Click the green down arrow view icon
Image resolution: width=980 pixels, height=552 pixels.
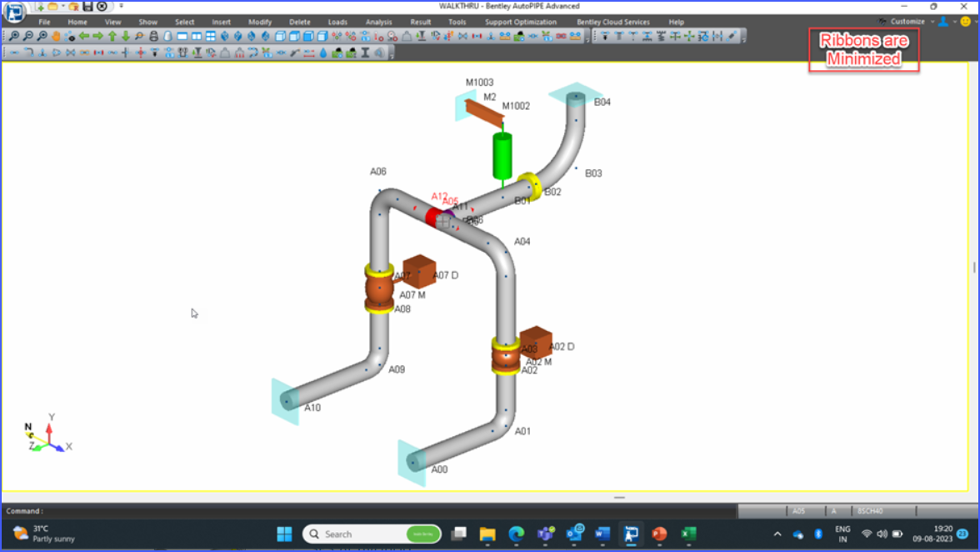[x=126, y=36]
